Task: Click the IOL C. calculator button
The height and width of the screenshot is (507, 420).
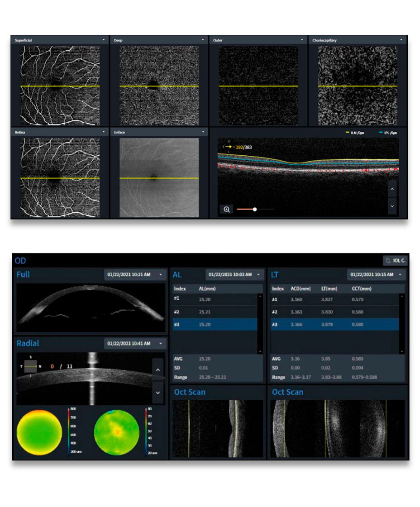Action: 394,261
